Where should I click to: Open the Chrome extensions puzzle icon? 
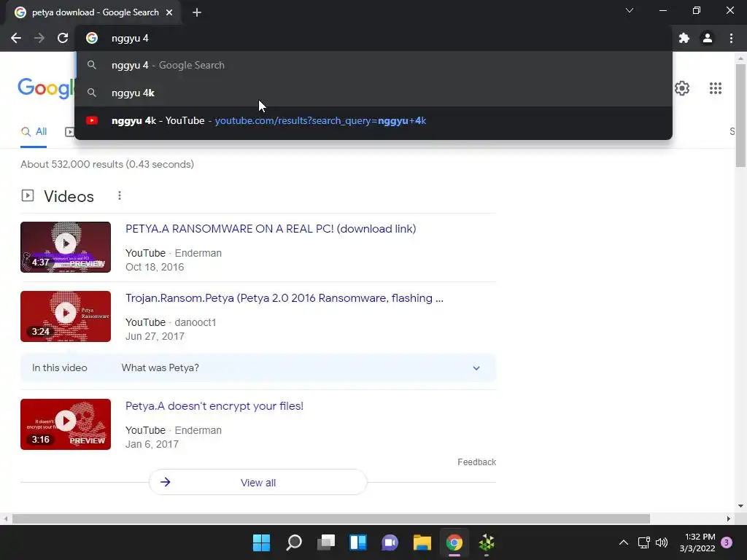tap(684, 38)
